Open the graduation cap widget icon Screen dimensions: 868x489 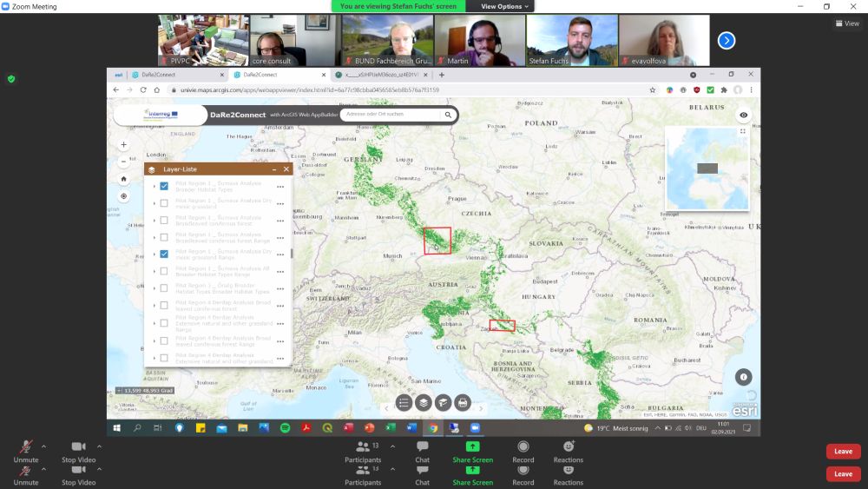pyautogui.click(x=443, y=403)
